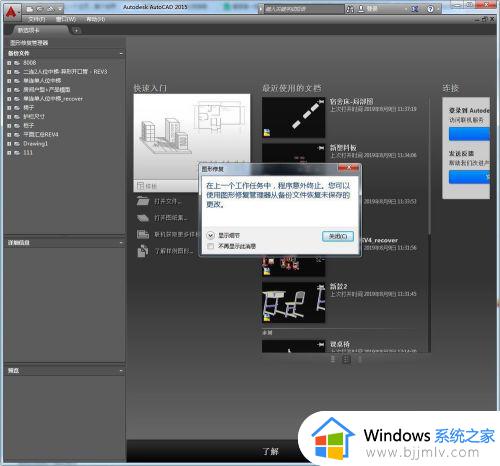Restore the inner document window

click(485, 19)
